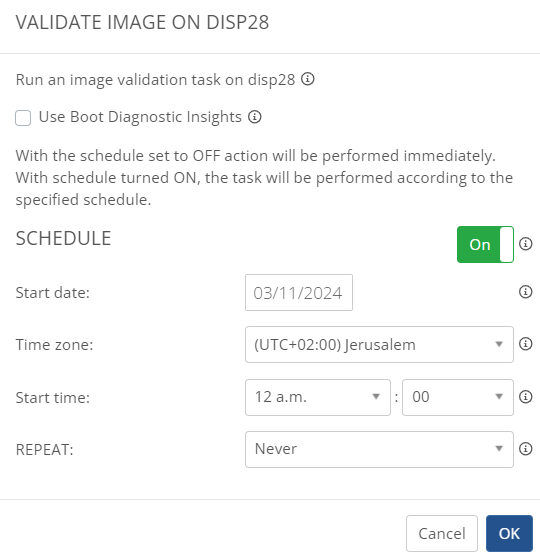Screen dimensions: 540x558
Task: Click the arrow on REPEAT dropdown
Action: pos(499,448)
